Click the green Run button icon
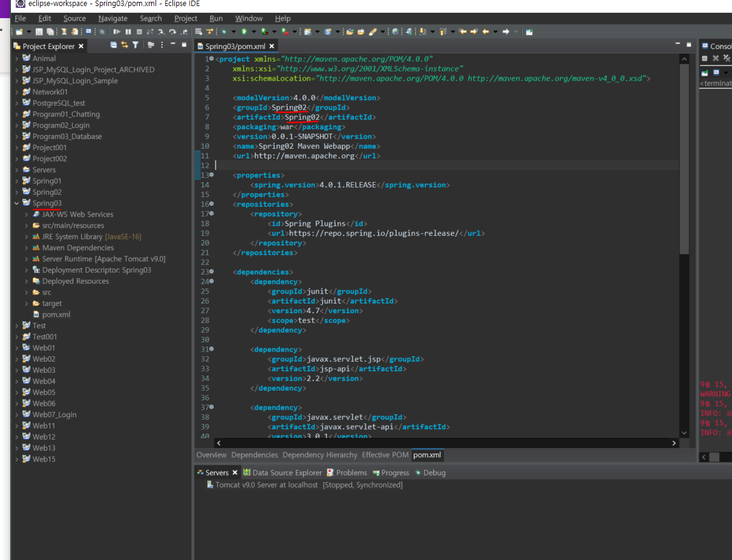This screenshot has width=732, height=560. 244,31
